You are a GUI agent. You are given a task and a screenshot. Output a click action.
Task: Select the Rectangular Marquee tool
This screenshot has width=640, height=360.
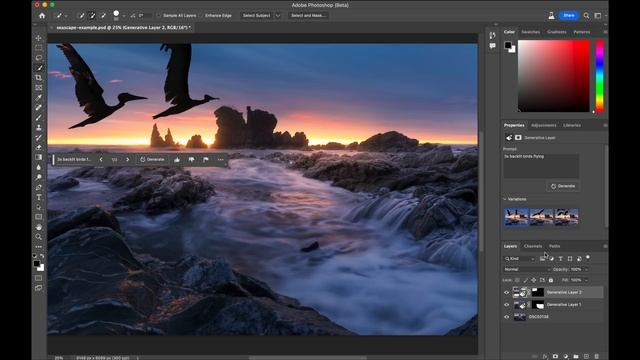39,48
